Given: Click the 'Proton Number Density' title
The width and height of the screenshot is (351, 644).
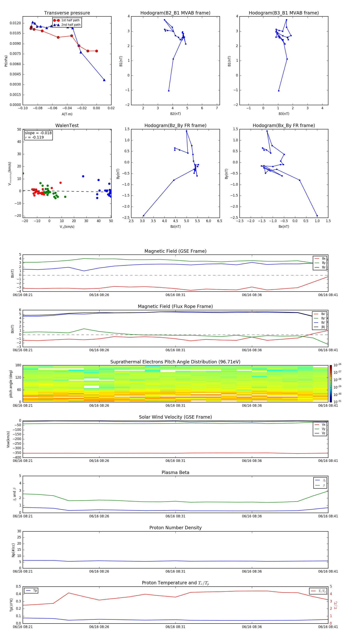Looking at the screenshot, I should click(x=175, y=528).
